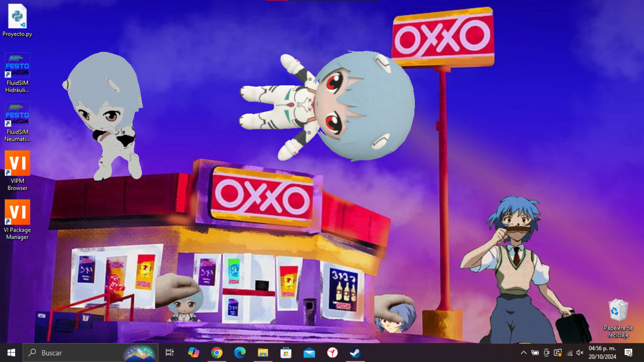Image resolution: width=644 pixels, height=362 pixels.
Task: Open File Explorer from the taskbar
Action: (x=263, y=353)
